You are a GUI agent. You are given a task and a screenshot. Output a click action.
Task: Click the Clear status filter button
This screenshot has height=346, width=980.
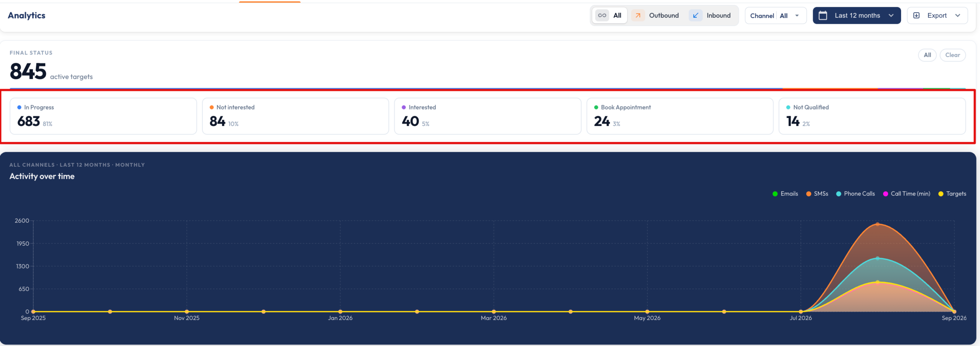[x=952, y=55]
